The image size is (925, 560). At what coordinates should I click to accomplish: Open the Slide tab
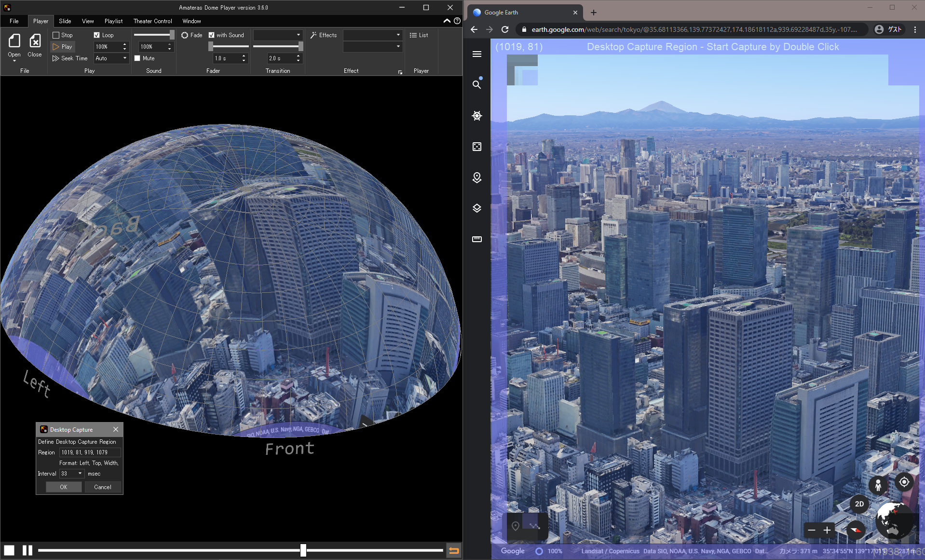(65, 21)
